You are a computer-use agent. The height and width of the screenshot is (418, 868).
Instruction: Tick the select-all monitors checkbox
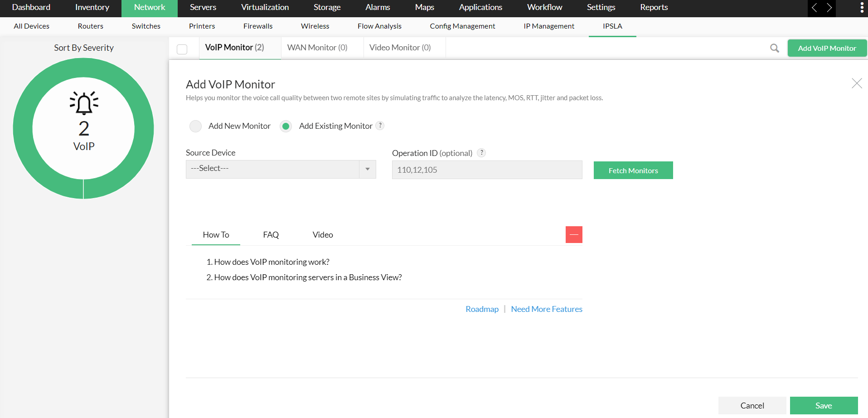click(182, 49)
